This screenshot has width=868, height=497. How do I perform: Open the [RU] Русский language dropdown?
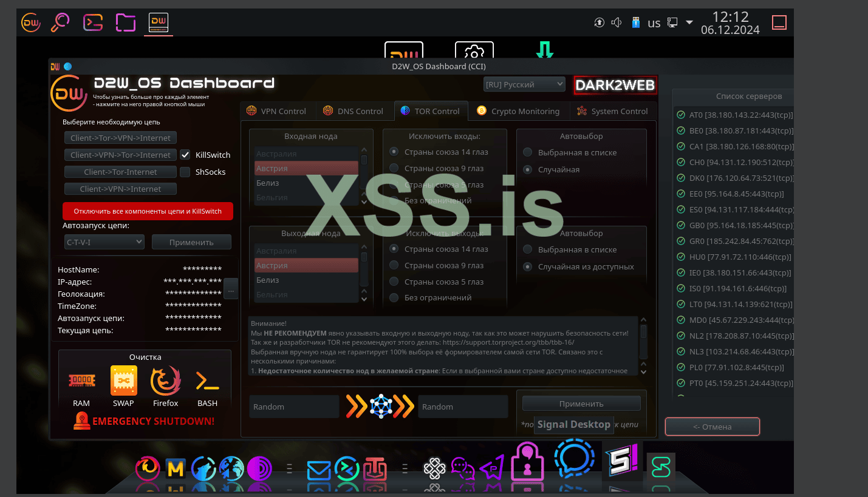[x=524, y=84]
